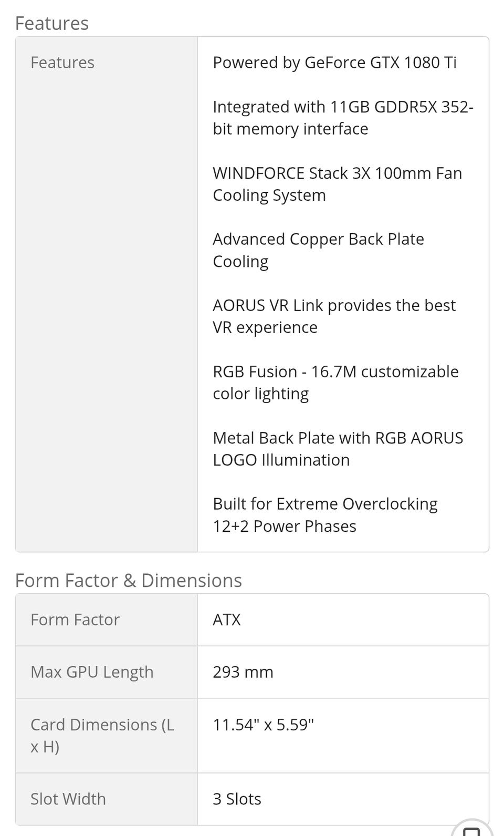
Task: Select the Features row label cell
Action: [62, 63]
